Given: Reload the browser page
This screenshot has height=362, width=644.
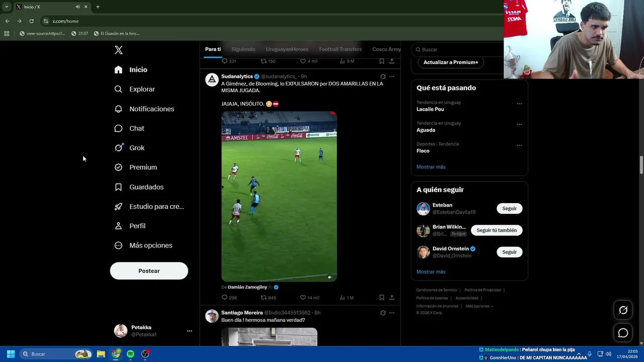Looking at the screenshot, I should 31,21.
